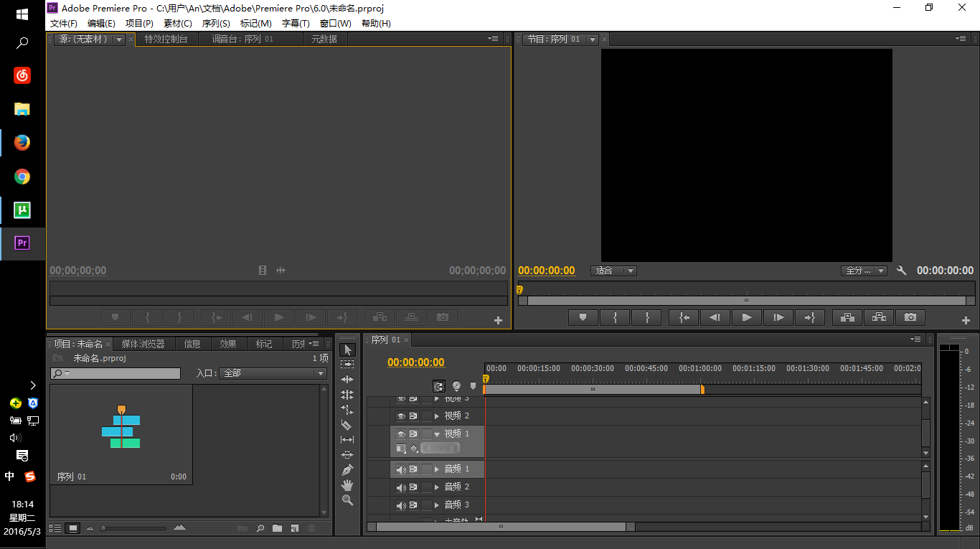Click the timeline timecode 00:00:00:00
The height and width of the screenshot is (549, 980).
[415, 362]
